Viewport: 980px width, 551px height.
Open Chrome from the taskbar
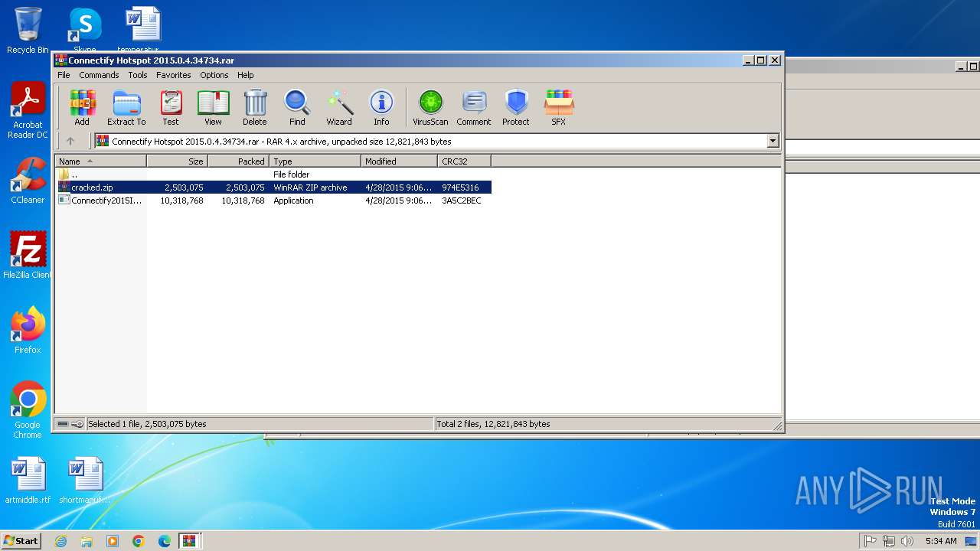click(x=139, y=541)
